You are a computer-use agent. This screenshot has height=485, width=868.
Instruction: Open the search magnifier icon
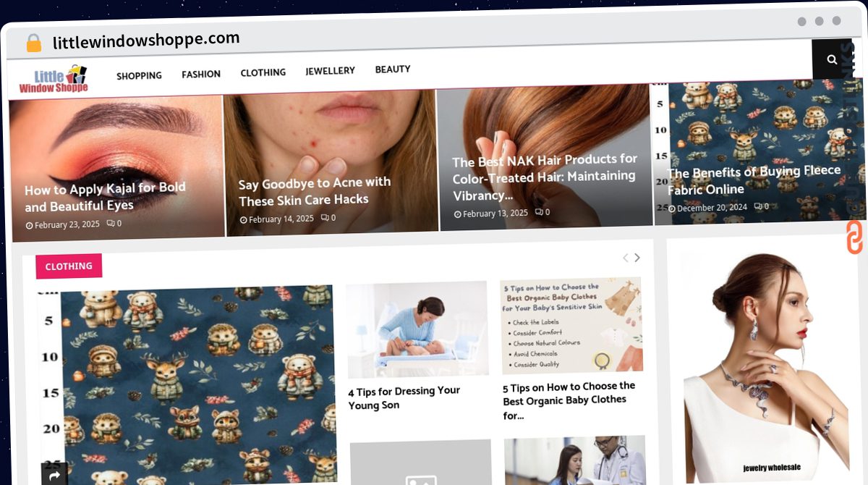(x=832, y=59)
